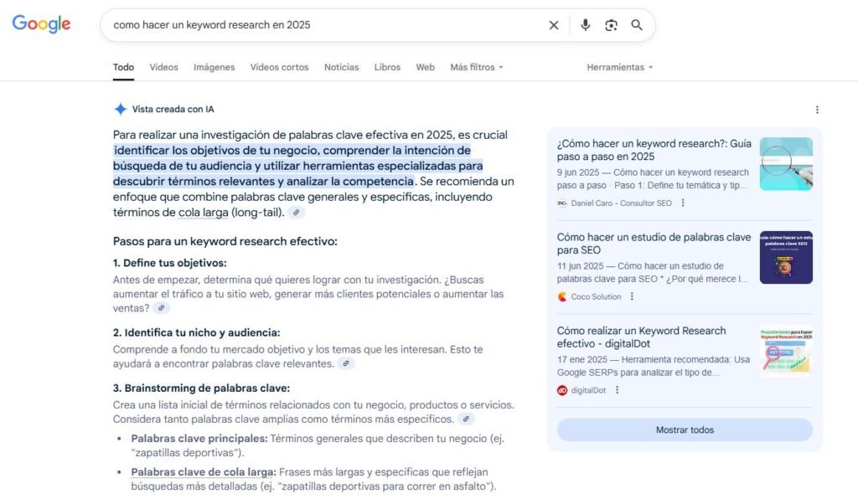858x504 pixels.
Task: Open the Videos cortos tab
Action: tap(279, 67)
